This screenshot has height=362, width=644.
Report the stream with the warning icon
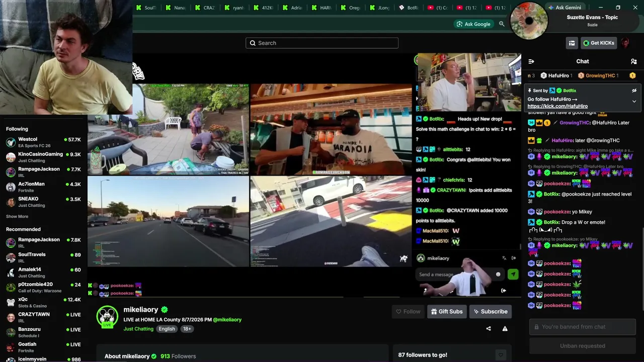(505, 329)
